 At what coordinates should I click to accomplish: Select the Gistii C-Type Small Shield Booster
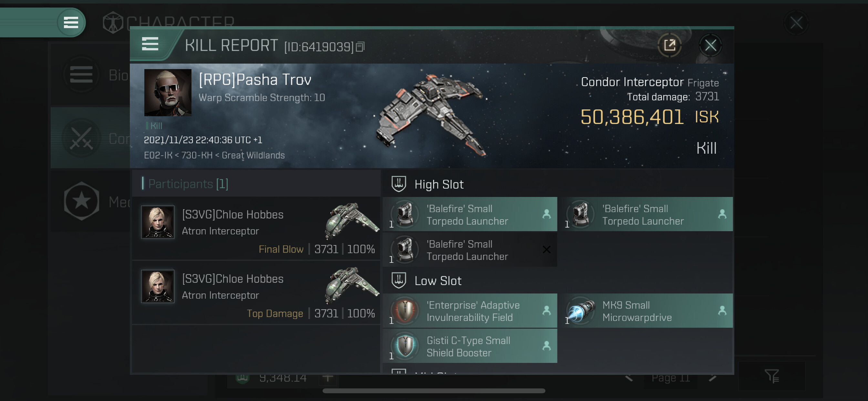(x=470, y=346)
